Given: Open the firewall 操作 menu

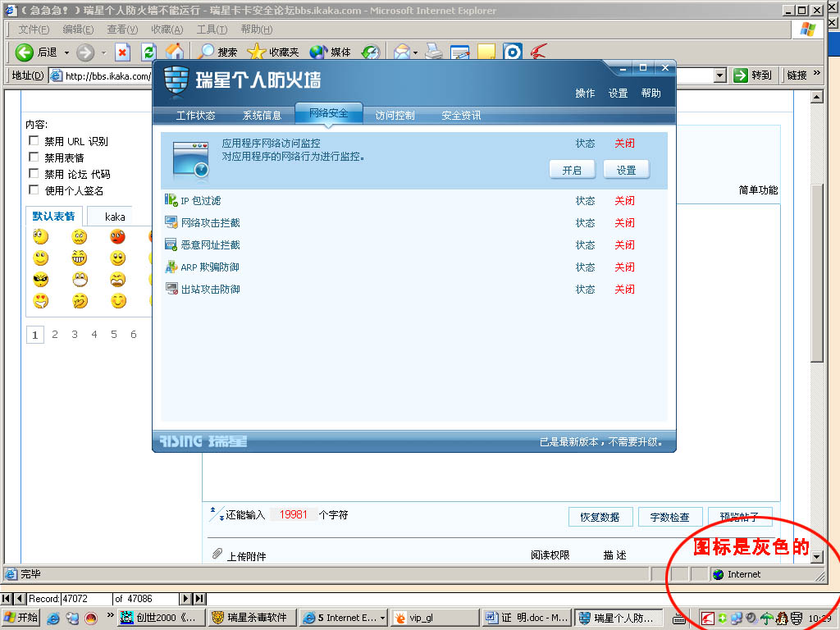Looking at the screenshot, I should [x=585, y=94].
